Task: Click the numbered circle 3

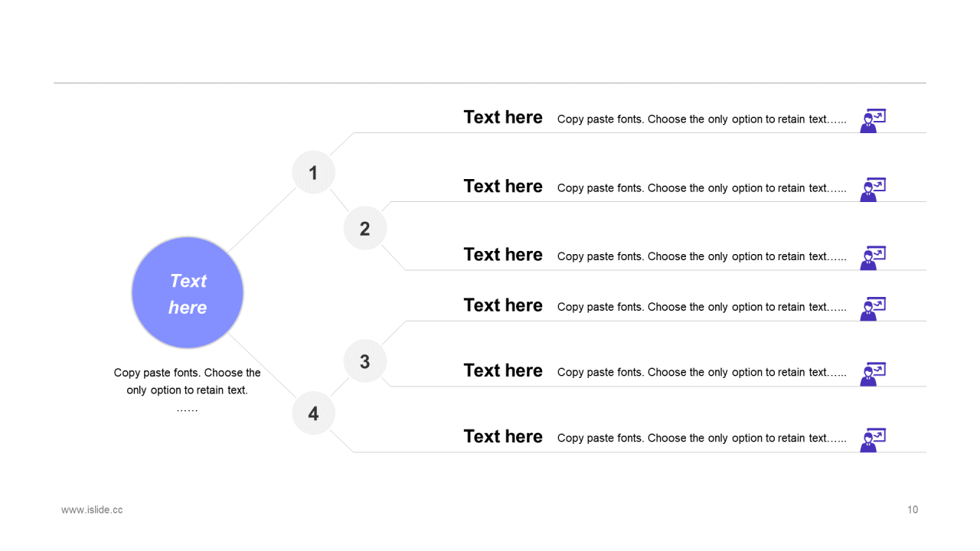Action: point(365,361)
